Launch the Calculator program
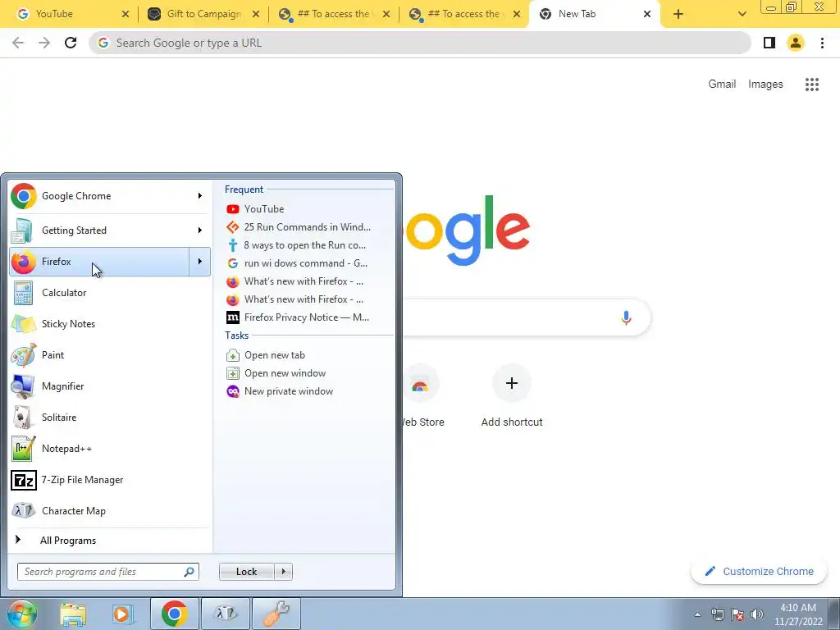Viewport: 840px width, 630px height. [110, 293]
